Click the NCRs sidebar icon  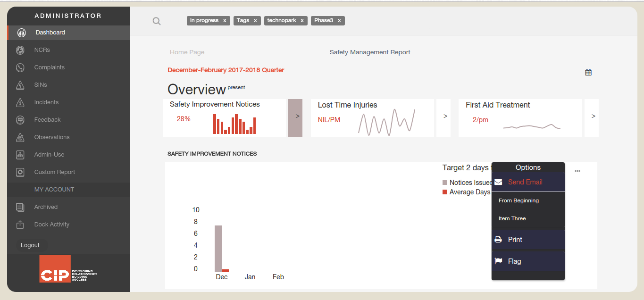(20, 50)
